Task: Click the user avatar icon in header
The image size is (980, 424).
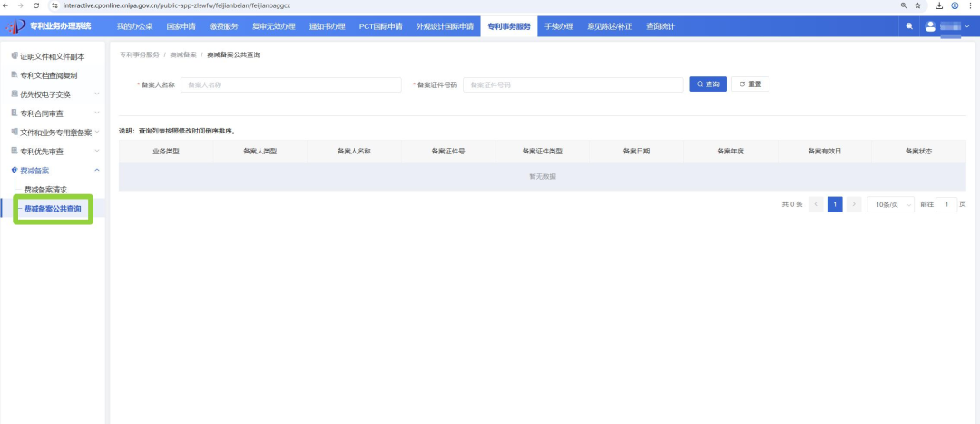Action: (x=931, y=26)
